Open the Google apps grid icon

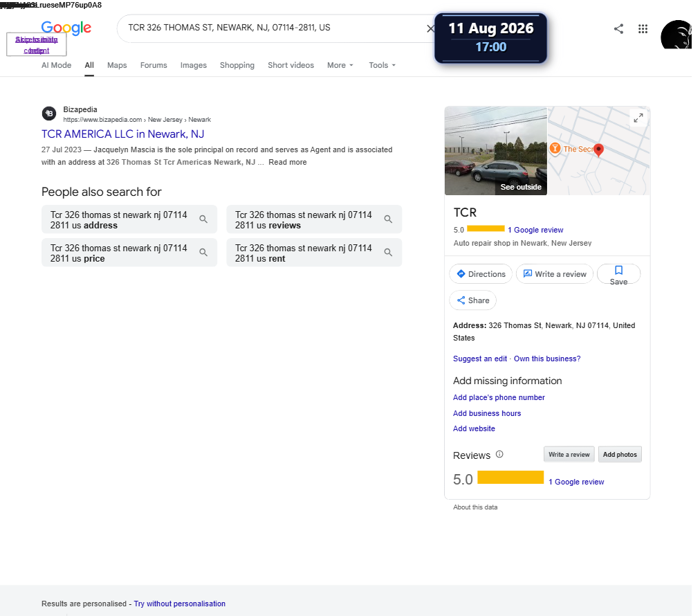pos(643,29)
